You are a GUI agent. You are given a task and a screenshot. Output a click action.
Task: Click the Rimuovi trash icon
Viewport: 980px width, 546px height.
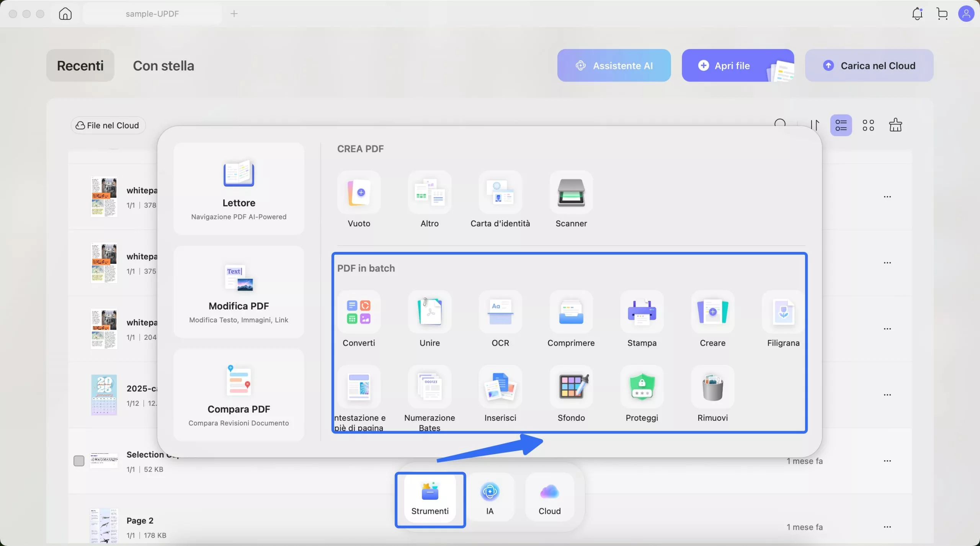(x=712, y=387)
